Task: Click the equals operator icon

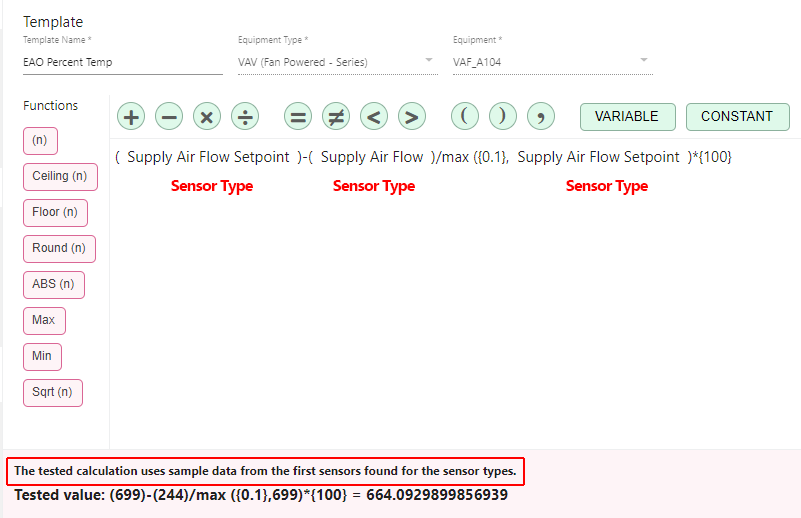Action: (x=298, y=117)
